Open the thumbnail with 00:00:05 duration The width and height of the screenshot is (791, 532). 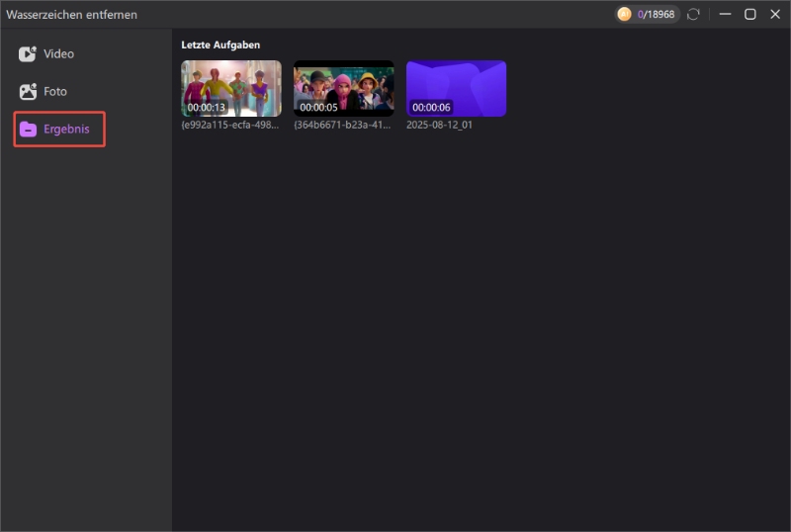[344, 88]
